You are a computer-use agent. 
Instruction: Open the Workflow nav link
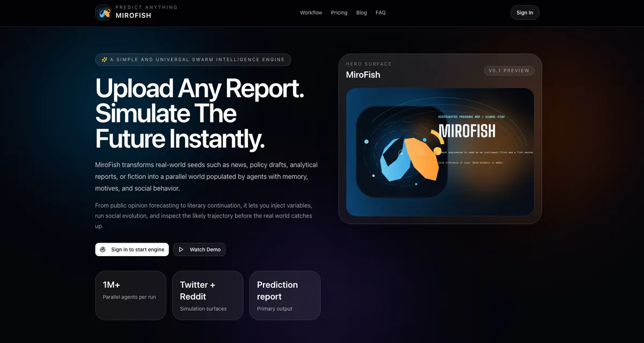(311, 12)
